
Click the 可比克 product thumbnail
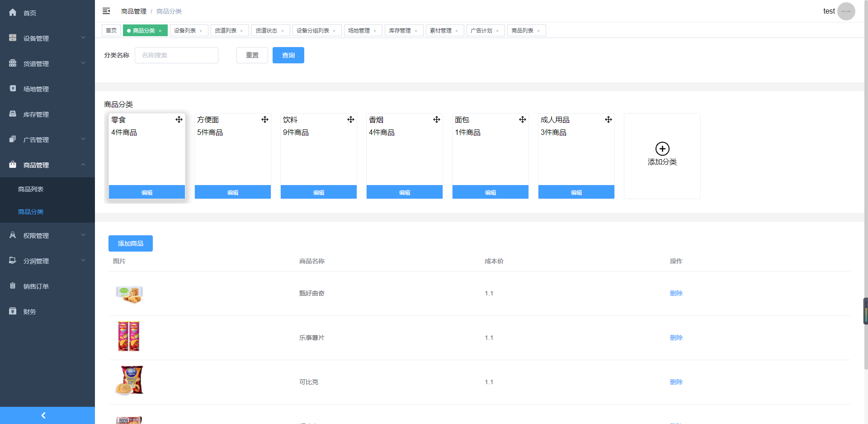[x=129, y=380]
